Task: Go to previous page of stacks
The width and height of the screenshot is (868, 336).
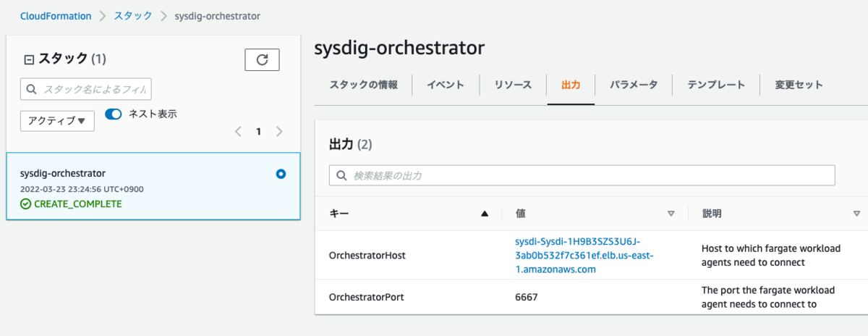Action: click(237, 132)
